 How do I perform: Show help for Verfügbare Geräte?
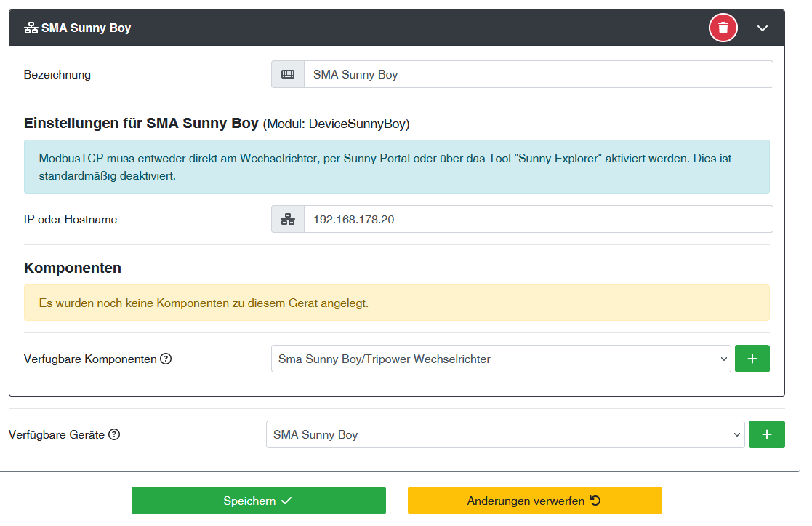pyautogui.click(x=114, y=434)
